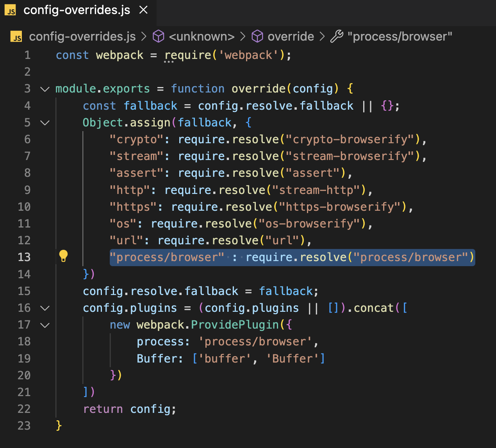Close the config-overrides.js tab
Viewport: 496px width, 448px height.
(144, 10)
